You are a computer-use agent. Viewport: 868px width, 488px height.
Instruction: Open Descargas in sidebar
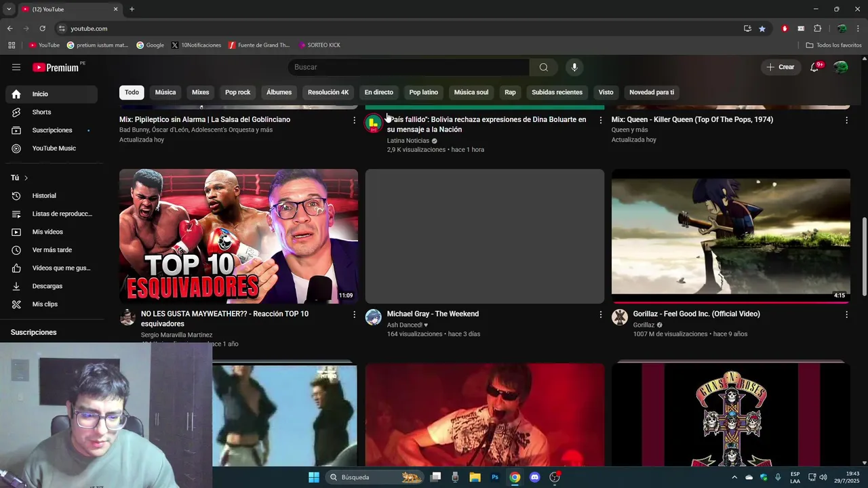point(52,286)
